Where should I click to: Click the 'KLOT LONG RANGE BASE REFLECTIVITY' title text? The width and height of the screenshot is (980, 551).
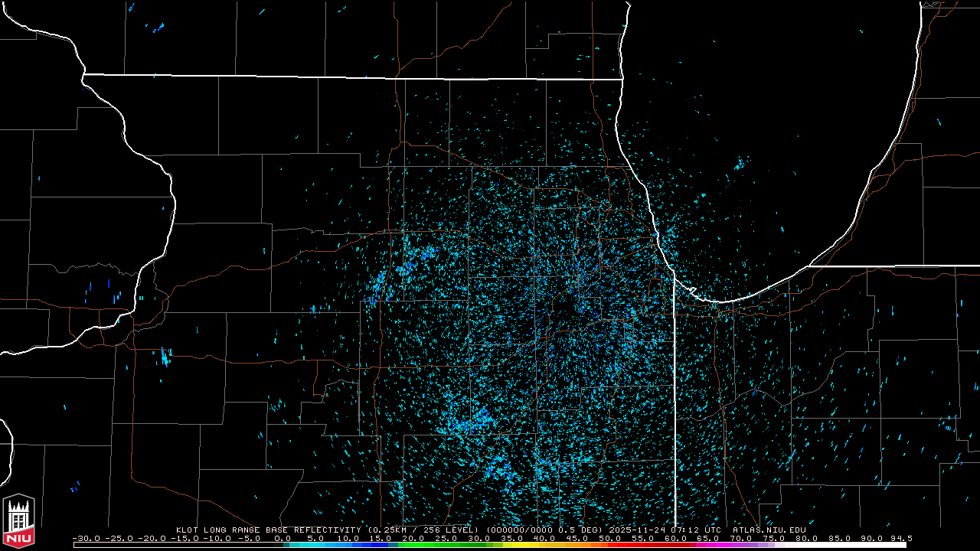269,530
